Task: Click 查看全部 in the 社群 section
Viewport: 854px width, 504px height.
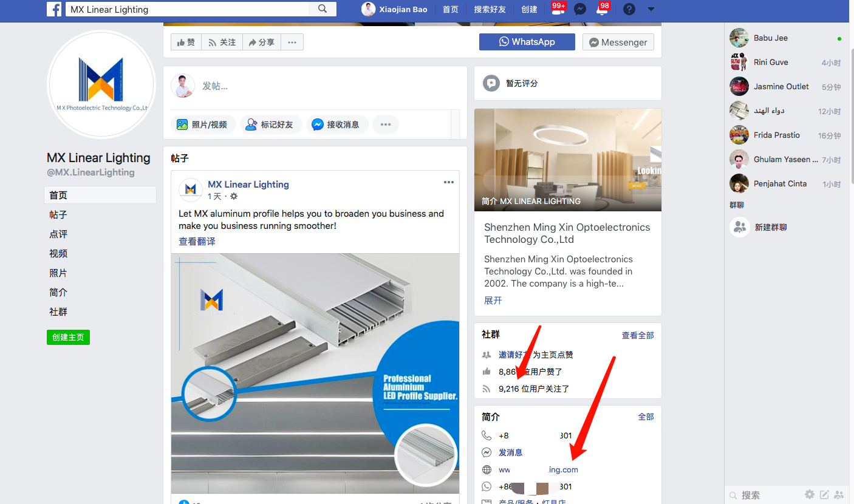Action: click(638, 335)
